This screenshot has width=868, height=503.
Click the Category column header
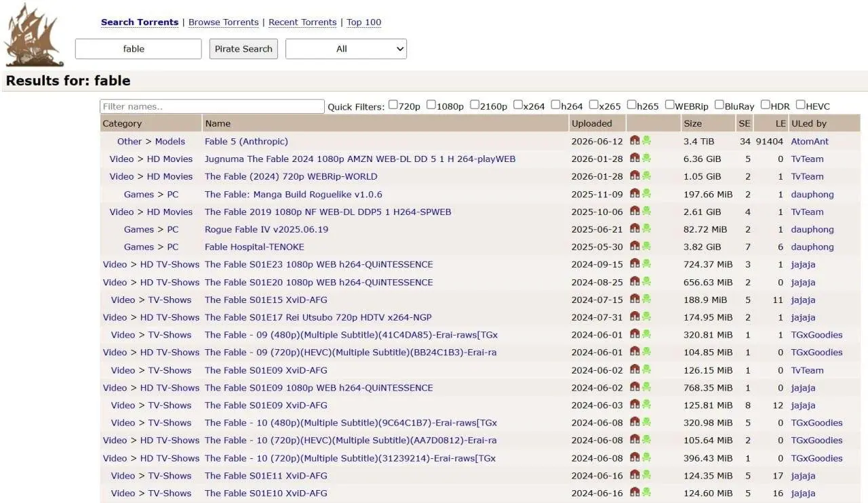122,123
